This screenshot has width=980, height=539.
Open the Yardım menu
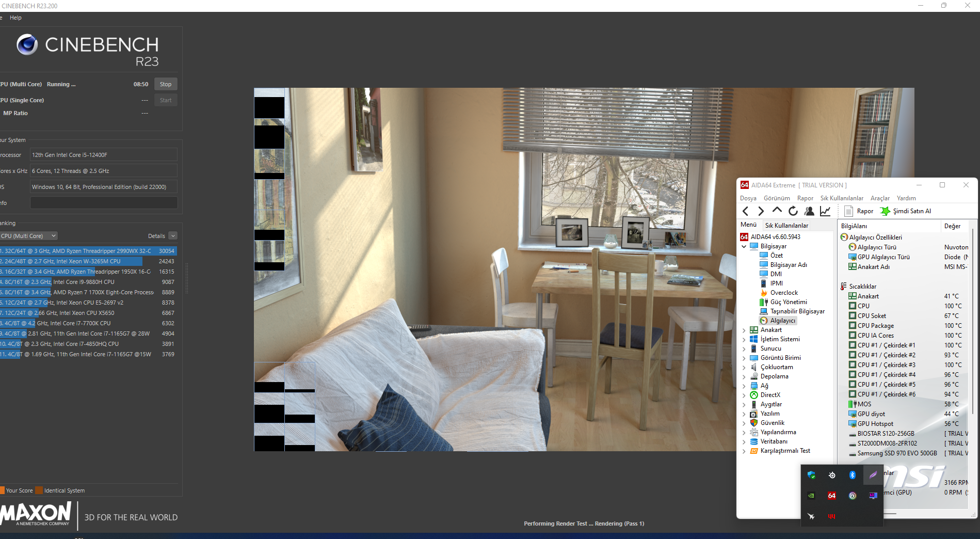coord(906,198)
